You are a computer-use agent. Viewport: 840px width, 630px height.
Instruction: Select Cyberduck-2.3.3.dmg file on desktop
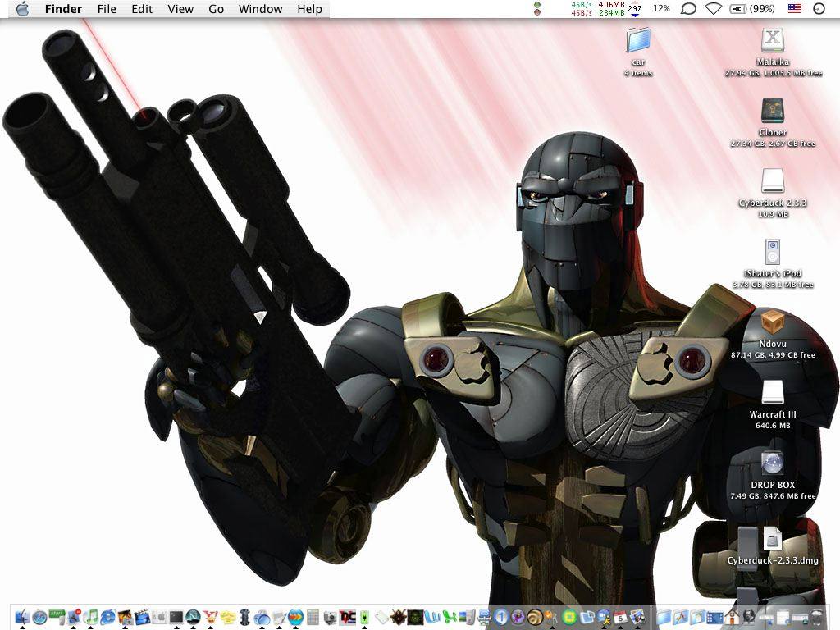(773, 541)
